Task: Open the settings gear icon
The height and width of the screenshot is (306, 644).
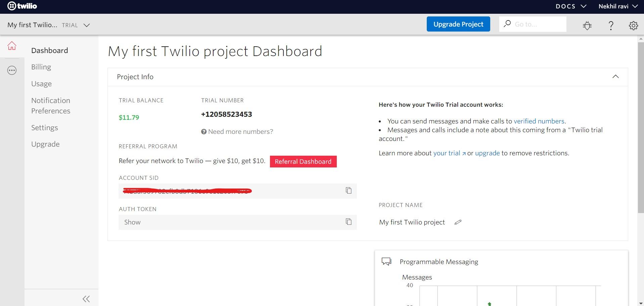Action: [633, 25]
